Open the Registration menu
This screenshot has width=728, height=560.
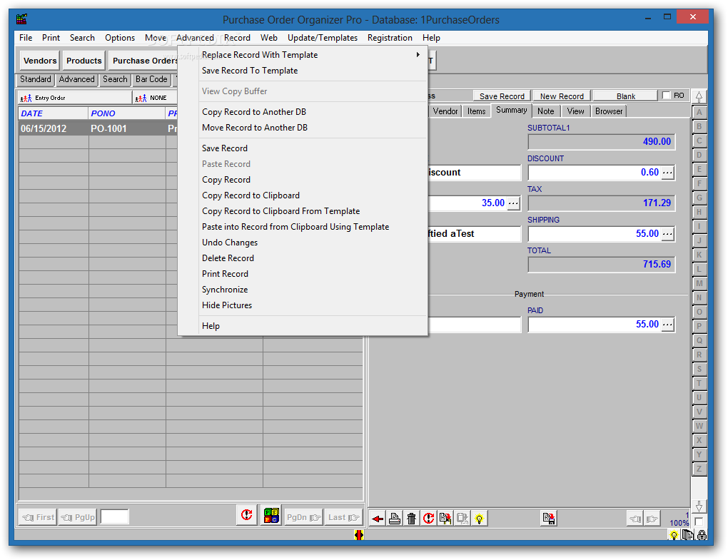390,38
